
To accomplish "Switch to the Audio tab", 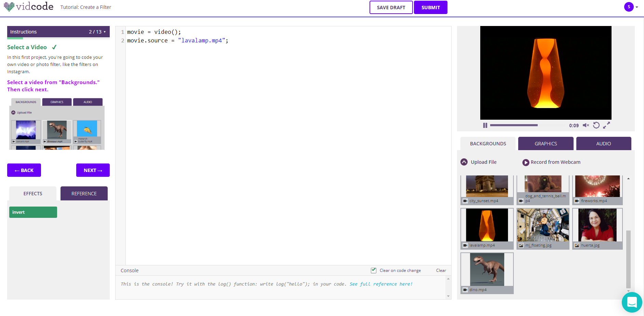I will [x=603, y=144].
